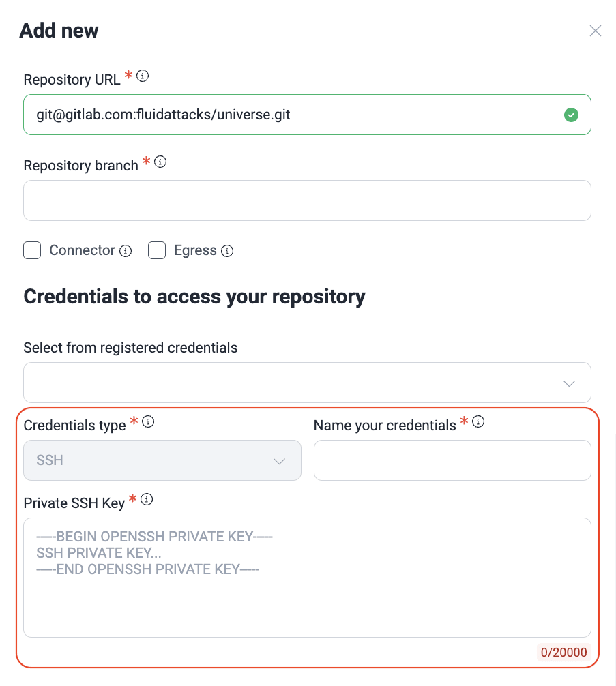
Task: Click the Connector checkbox label
Action: click(x=82, y=250)
